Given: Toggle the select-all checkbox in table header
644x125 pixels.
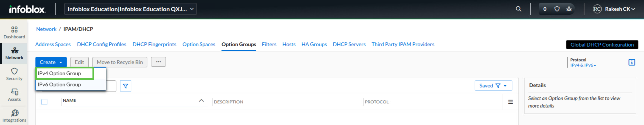Looking at the screenshot, I should coord(45,102).
